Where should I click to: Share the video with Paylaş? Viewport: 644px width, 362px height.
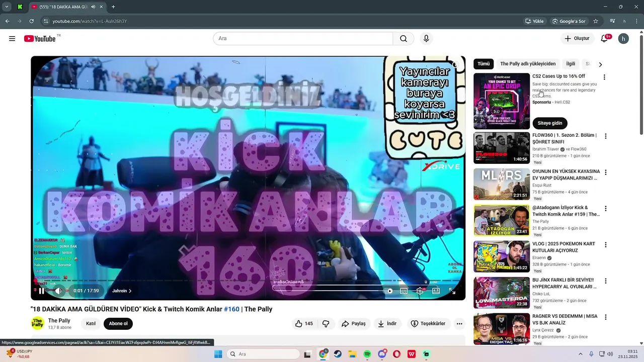[354, 324]
